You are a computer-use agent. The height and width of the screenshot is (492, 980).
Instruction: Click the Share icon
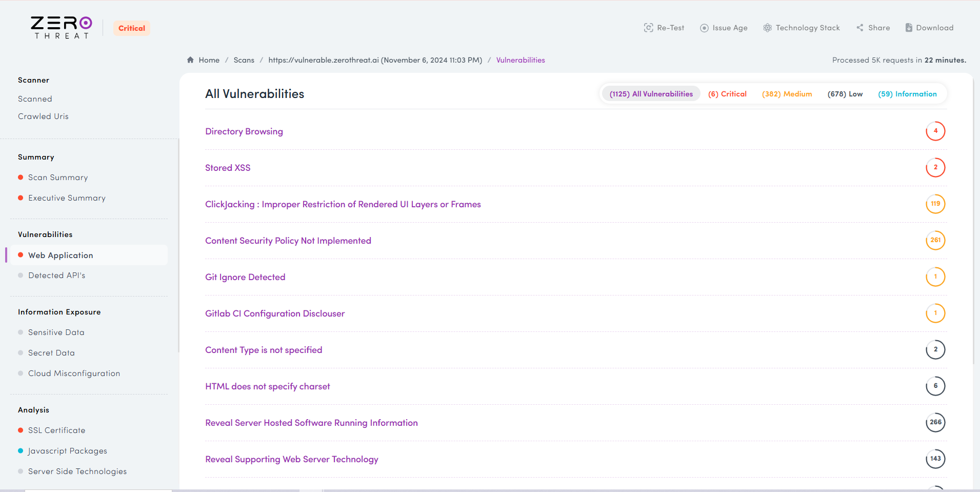click(860, 28)
